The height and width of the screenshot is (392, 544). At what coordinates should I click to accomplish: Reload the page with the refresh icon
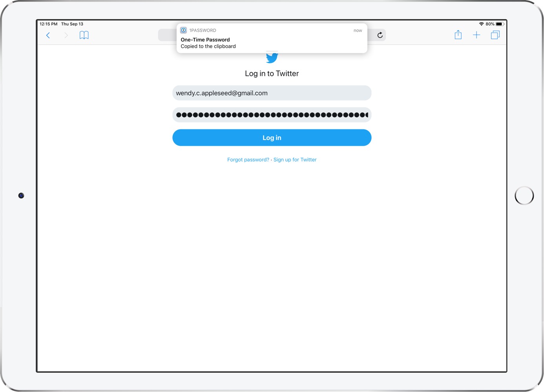coord(380,35)
